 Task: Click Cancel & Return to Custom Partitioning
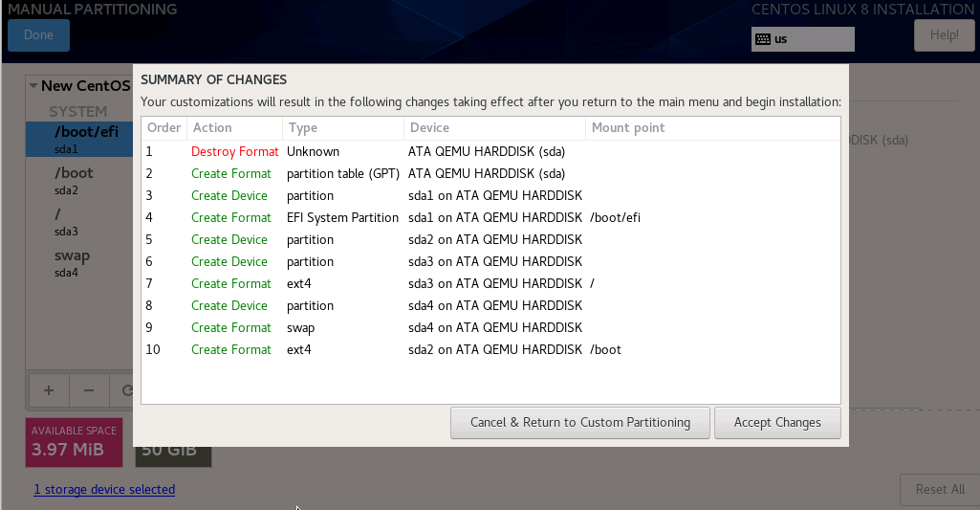tap(580, 423)
